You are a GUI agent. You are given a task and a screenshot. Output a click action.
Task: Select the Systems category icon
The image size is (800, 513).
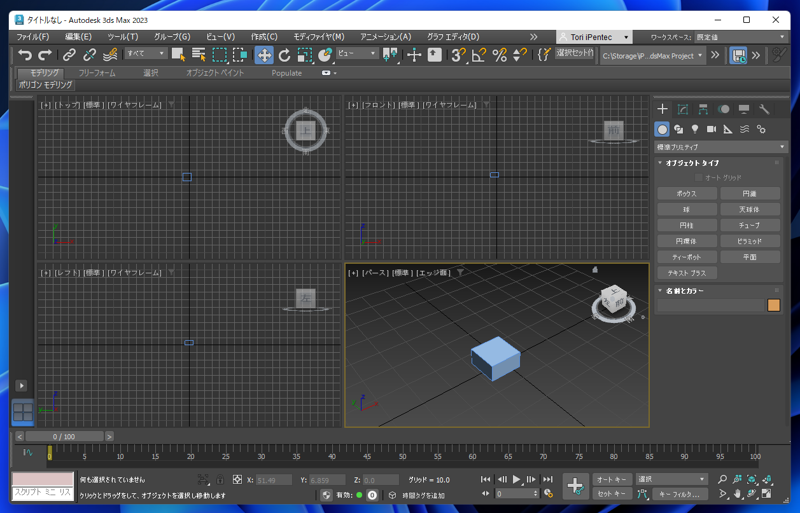pos(761,129)
